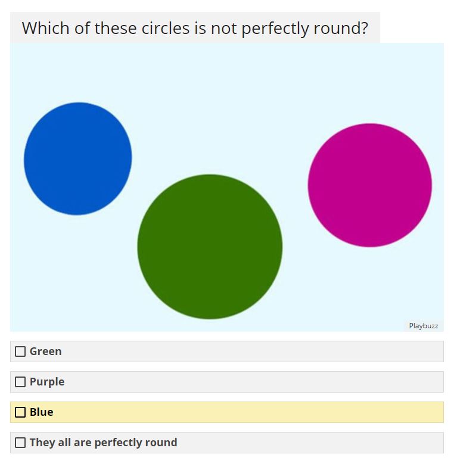454x476 pixels.
Task: Click empty image area above magenta circle
Action: pyautogui.click(x=369, y=83)
